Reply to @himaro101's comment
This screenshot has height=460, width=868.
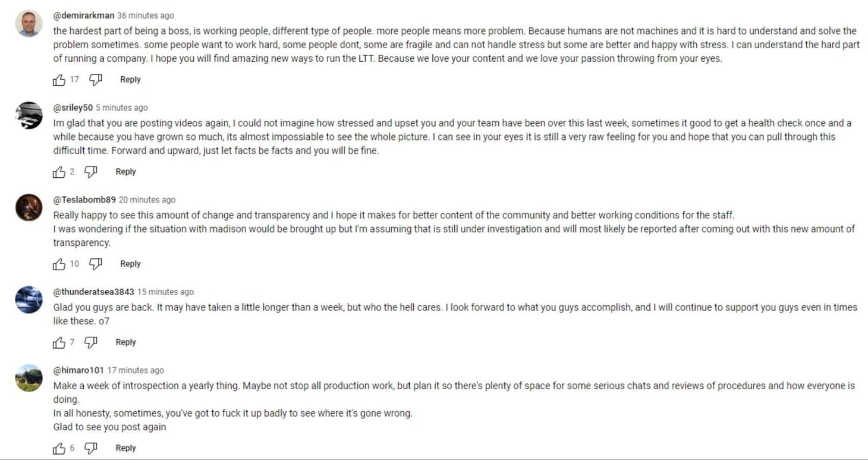(125, 448)
